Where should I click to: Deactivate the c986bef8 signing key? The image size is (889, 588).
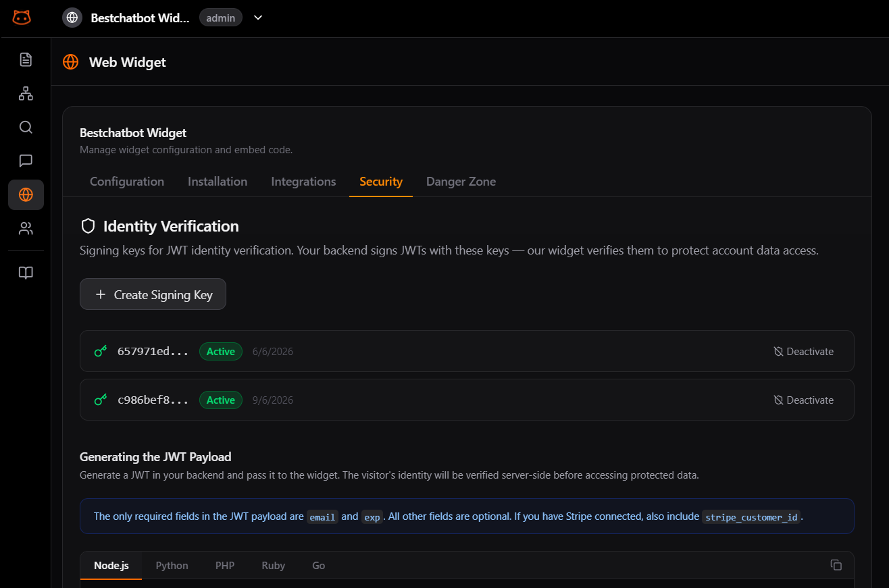point(803,400)
